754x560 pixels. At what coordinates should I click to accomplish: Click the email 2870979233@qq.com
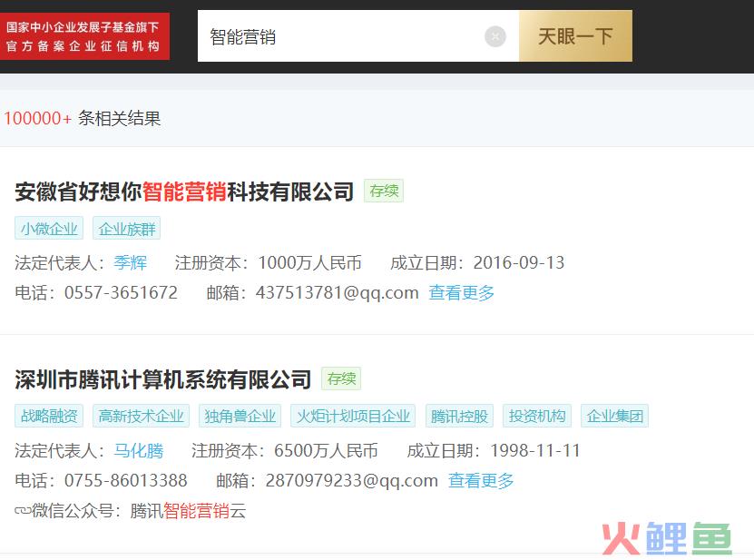point(351,480)
